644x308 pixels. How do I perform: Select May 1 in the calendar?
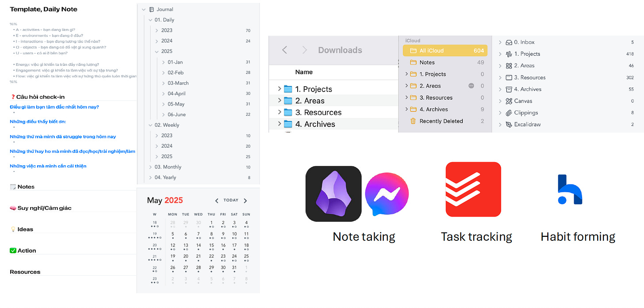pos(211,223)
